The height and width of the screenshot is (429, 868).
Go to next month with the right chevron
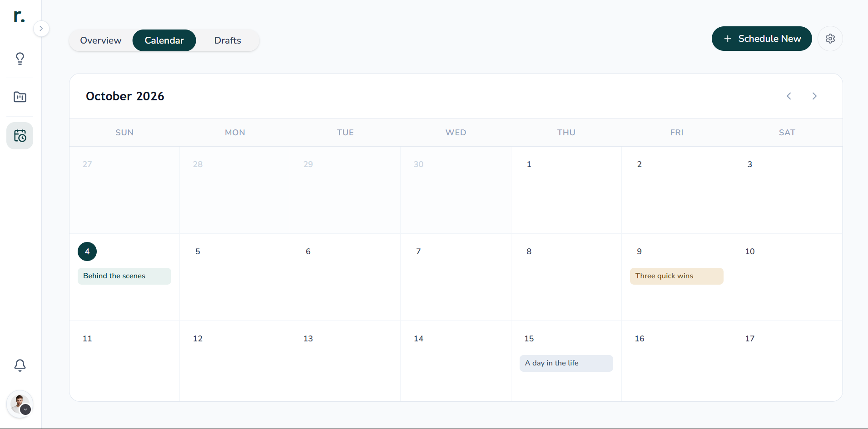coord(814,96)
